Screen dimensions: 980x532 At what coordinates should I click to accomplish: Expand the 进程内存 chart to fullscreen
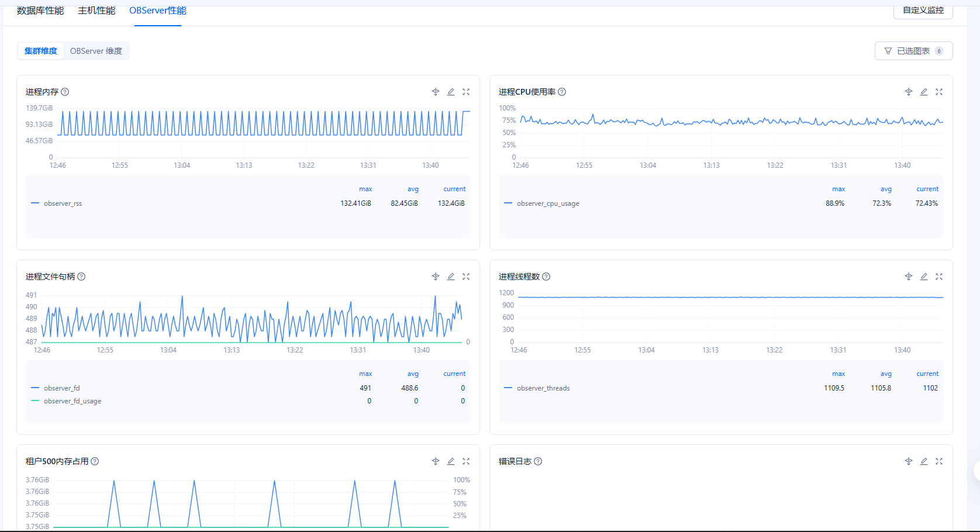click(466, 92)
